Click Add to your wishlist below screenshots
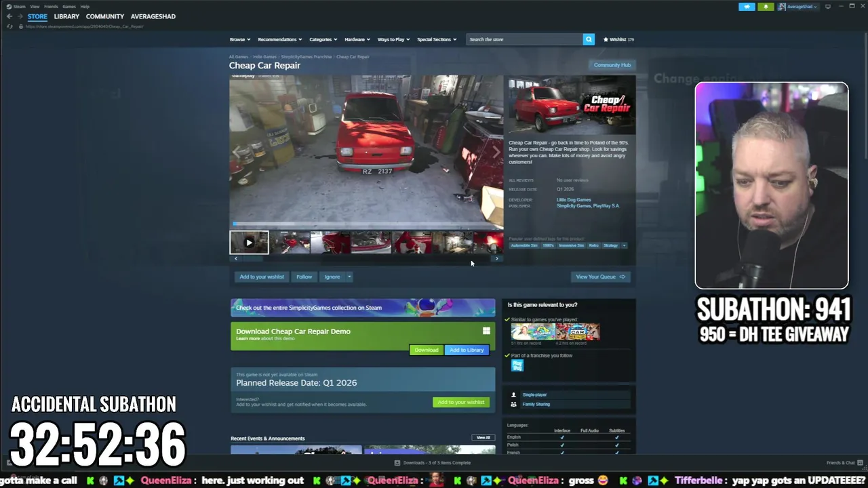The height and width of the screenshot is (488, 868). coord(262,277)
